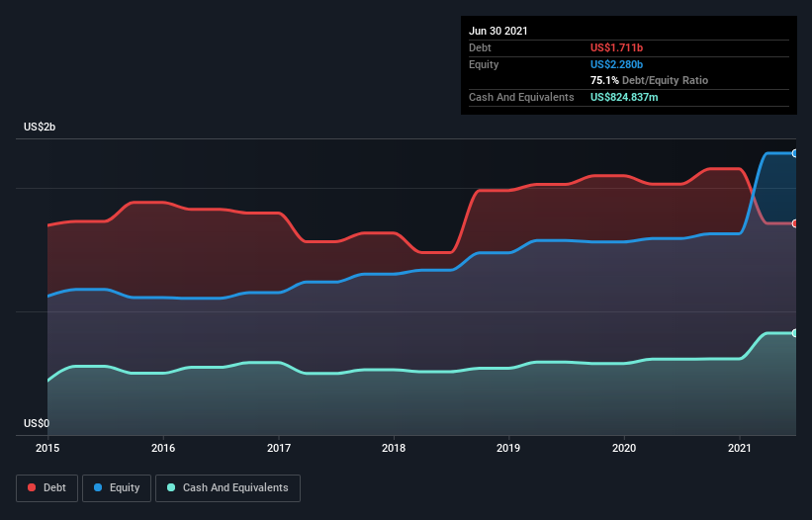Toggle Cash And Equivalents legend button
This screenshot has width=812, height=520.
227,488
